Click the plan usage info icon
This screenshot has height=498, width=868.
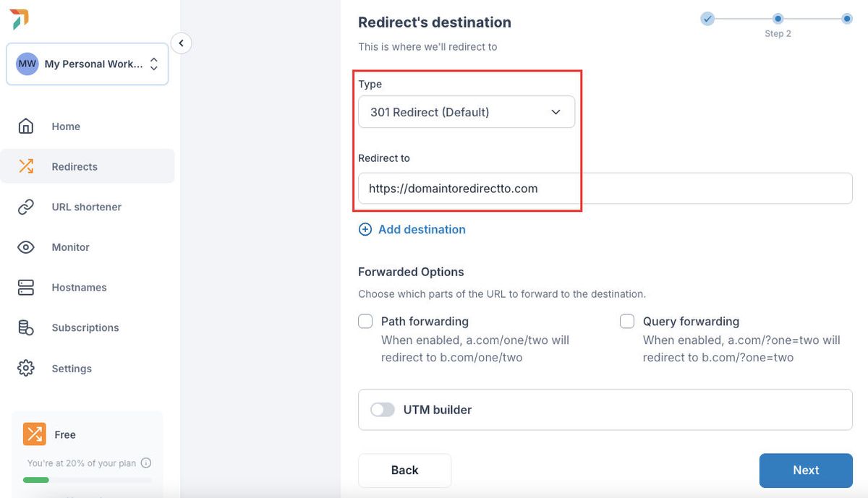(x=146, y=463)
